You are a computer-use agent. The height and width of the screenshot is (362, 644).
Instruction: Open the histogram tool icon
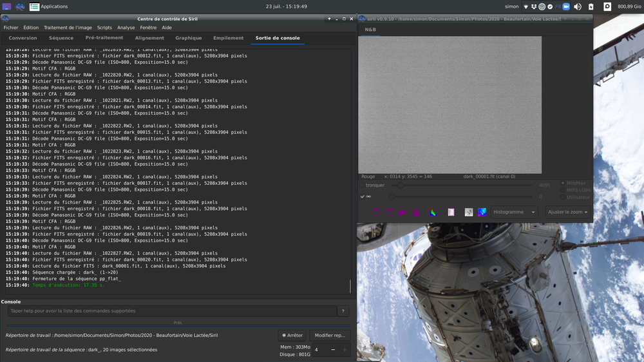pos(433,212)
